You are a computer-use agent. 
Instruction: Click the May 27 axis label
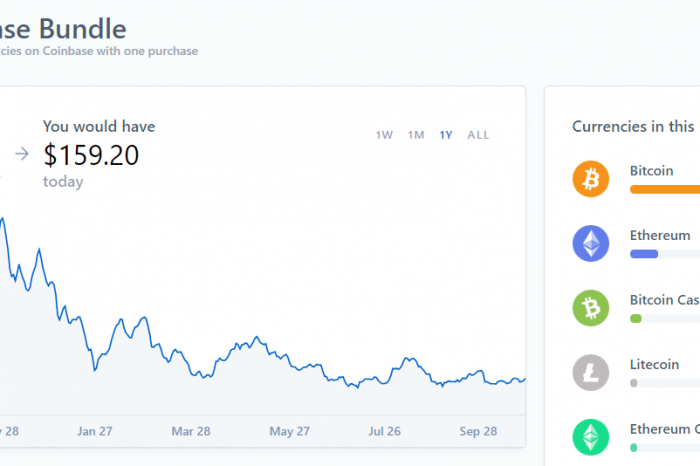click(289, 431)
